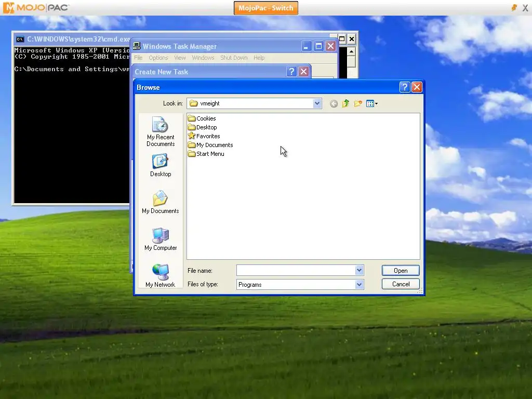This screenshot has height=399, width=532.
Task: Close the Browse dialog
Action: click(x=417, y=87)
